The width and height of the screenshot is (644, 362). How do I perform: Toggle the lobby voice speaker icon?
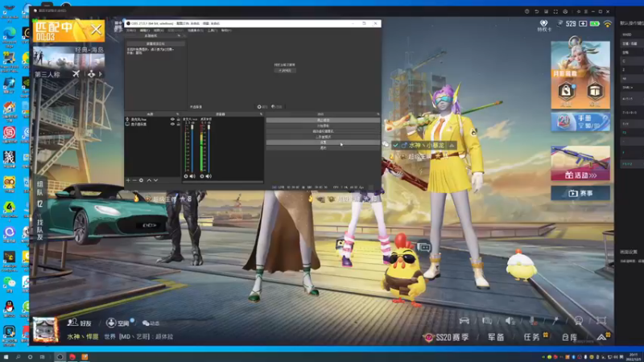[x=510, y=320]
